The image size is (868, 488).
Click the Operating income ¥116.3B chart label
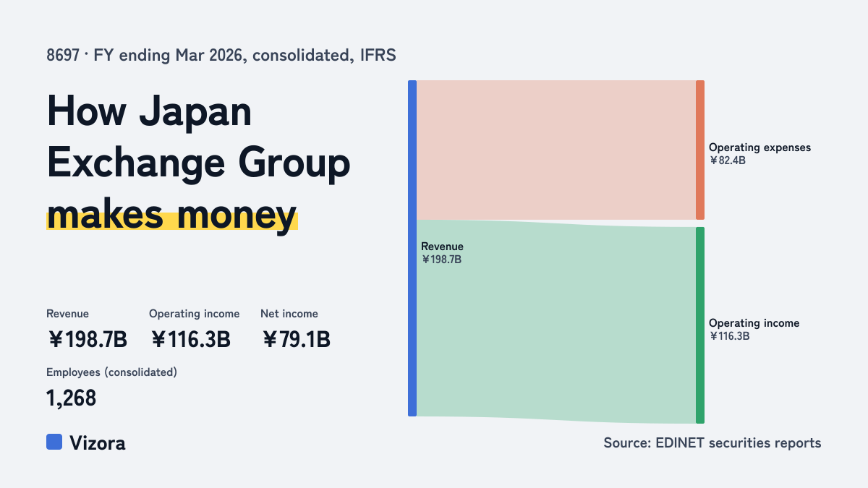tap(754, 330)
